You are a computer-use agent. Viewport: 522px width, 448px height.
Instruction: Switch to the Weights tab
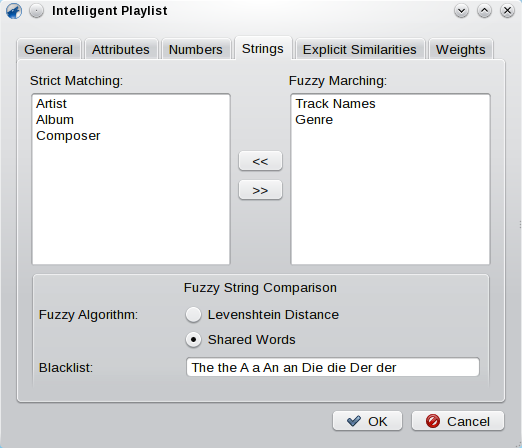point(461,49)
